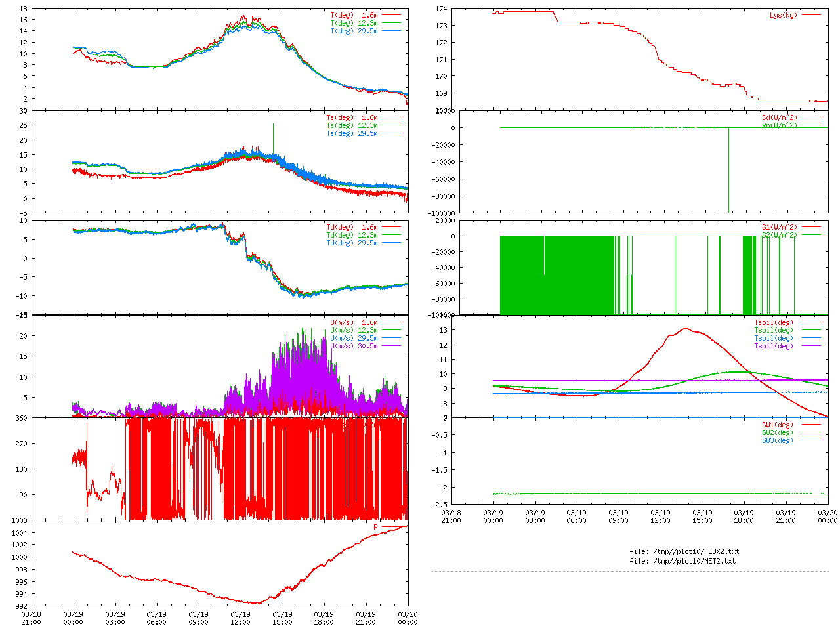Viewport: 840px width, 630px height.
Task: Click the T(deg) 1.6m legend label
Action: 354,15
